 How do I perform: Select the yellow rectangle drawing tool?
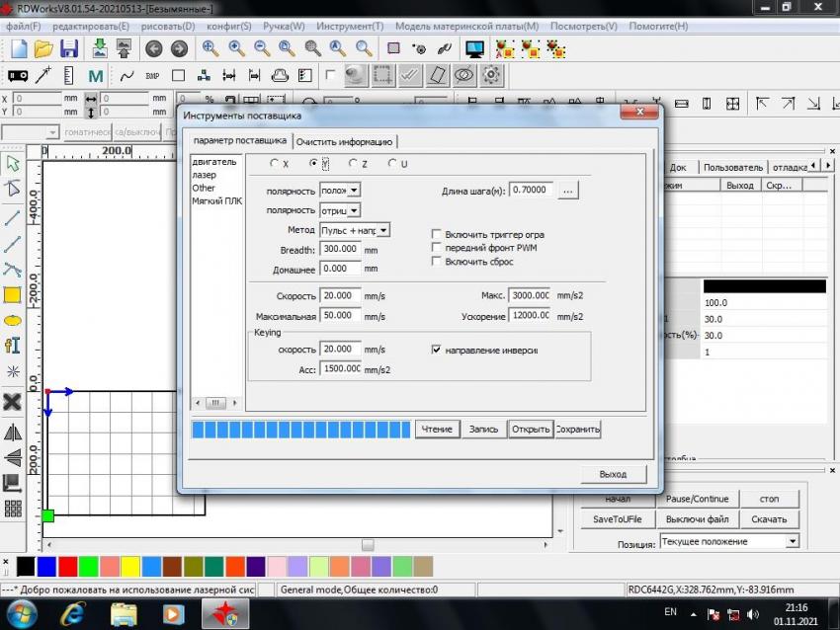[x=13, y=294]
